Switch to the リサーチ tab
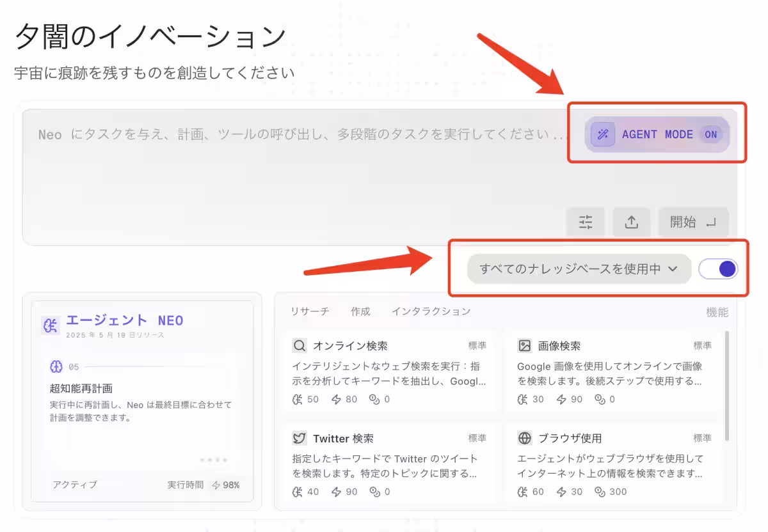768x532 pixels. pyautogui.click(x=310, y=311)
